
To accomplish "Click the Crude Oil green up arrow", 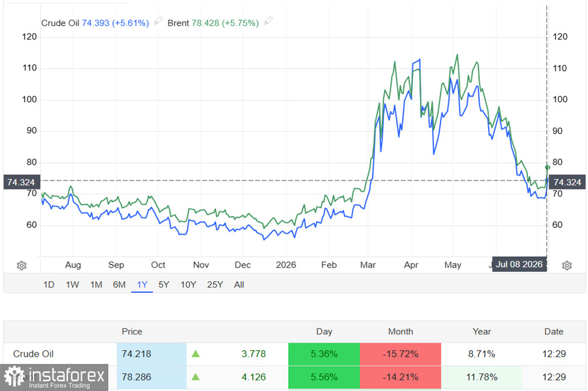I will click(196, 354).
